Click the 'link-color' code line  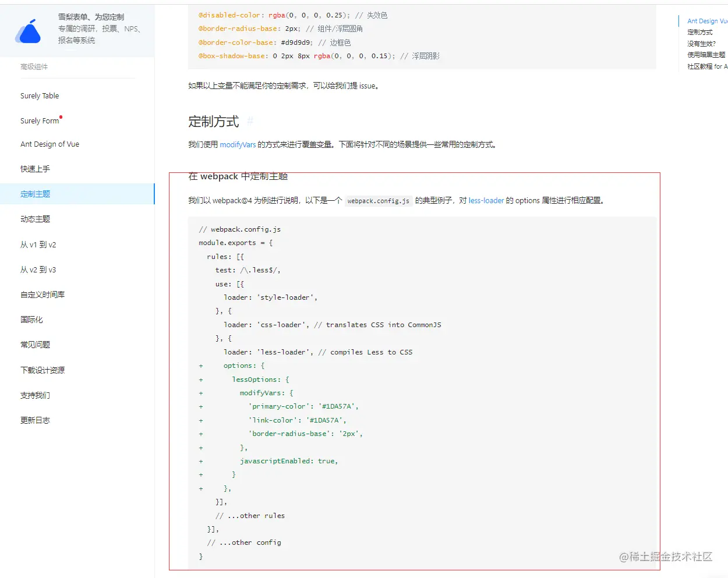pos(297,420)
